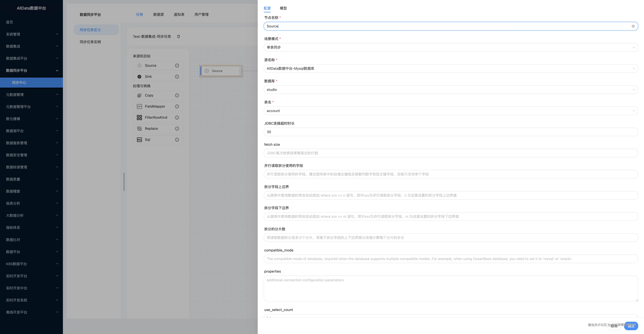The image size is (644, 334).
Task: Open the 数据源 top tab
Action: pyautogui.click(x=158, y=14)
